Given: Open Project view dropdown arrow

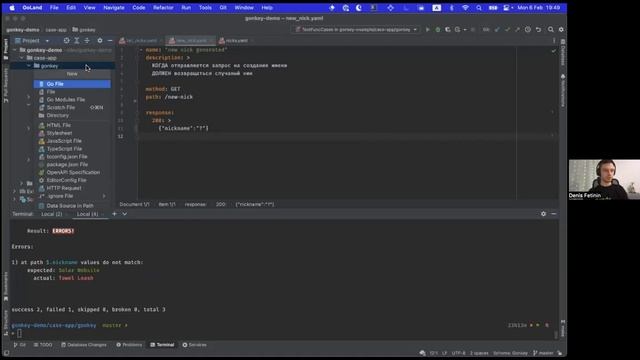Looking at the screenshot, I should (x=47, y=41).
